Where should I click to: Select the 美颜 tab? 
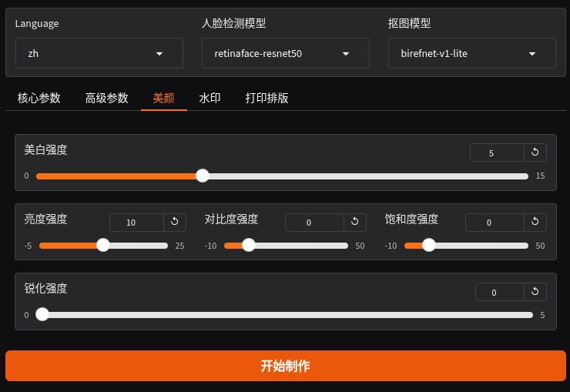click(163, 98)
